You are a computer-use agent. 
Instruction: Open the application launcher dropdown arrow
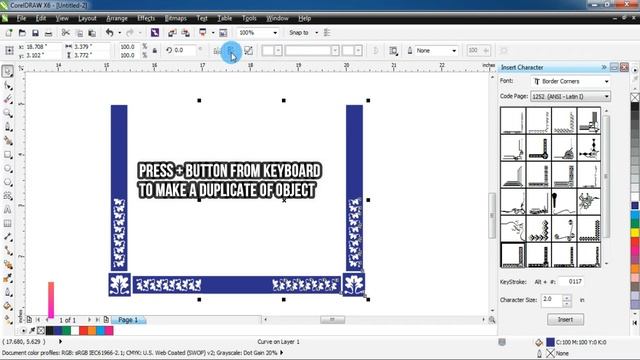tap(212, 33)
